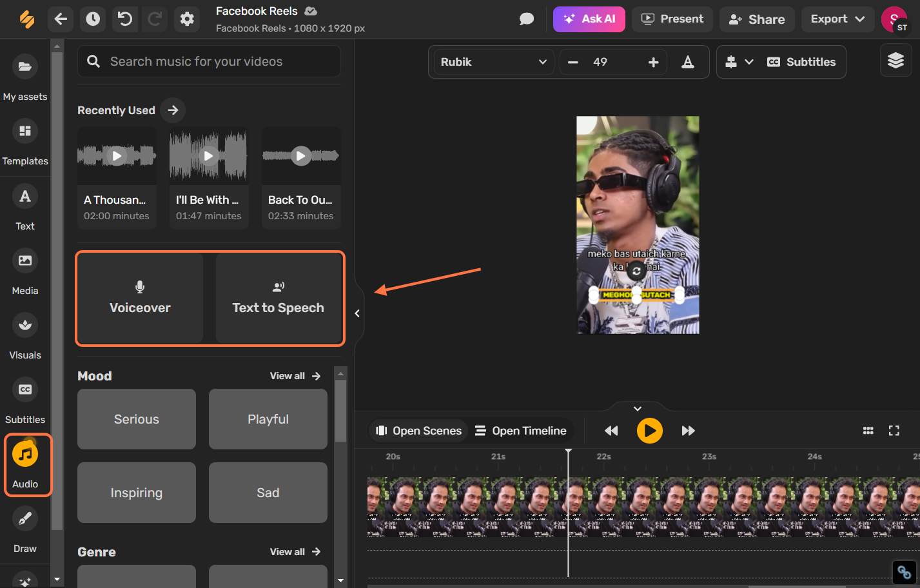920x588 pixels.
Task: Open Text to Speech
Action: click(279, 298)
